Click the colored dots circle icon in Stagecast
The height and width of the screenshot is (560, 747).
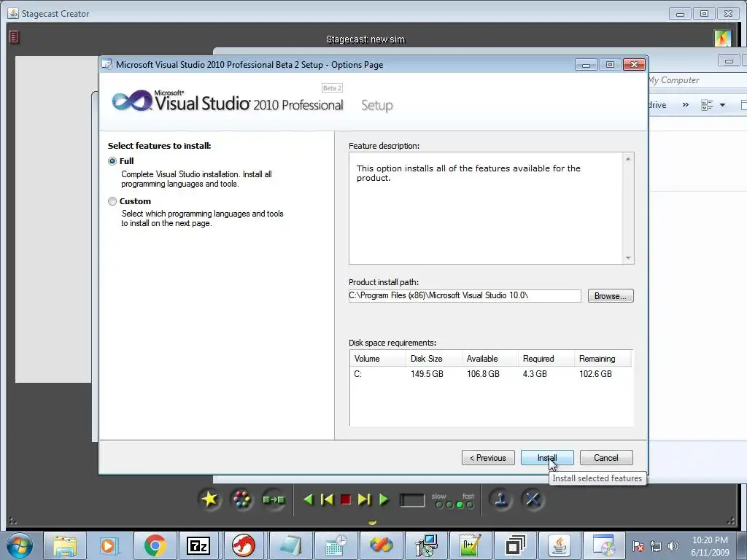241,499
